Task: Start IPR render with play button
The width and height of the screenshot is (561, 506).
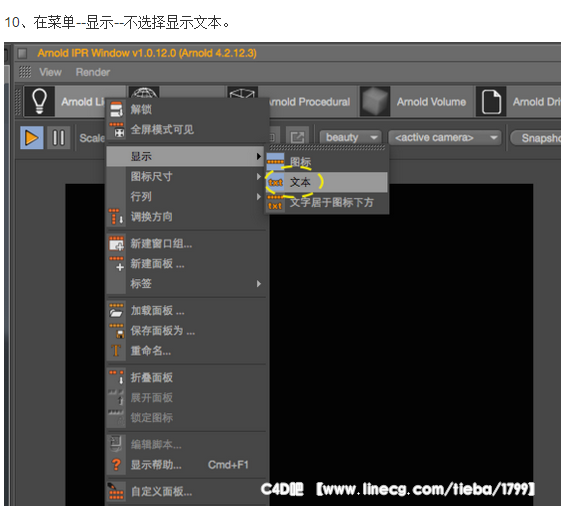Action: [31, 137]
